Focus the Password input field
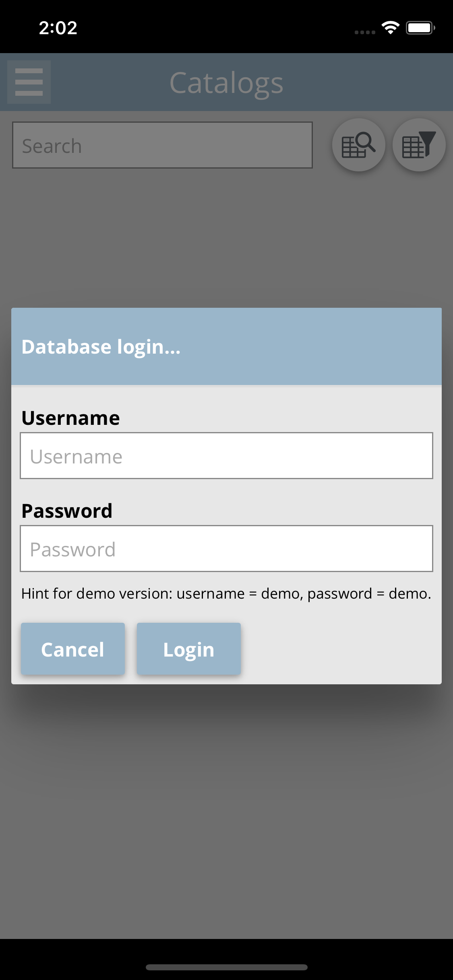Viewport: 453px width, 980px height. pyautogui.click(x=226, y=548)
